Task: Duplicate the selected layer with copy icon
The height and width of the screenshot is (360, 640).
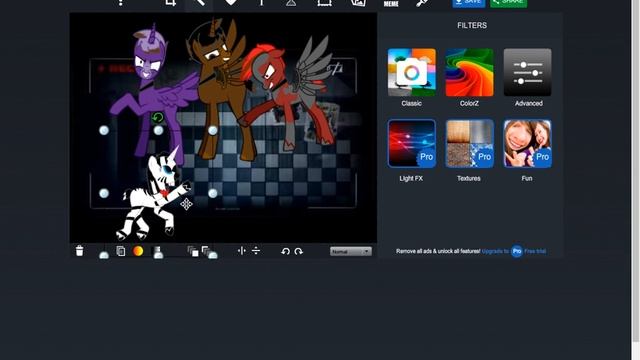Action: [121, 251]
